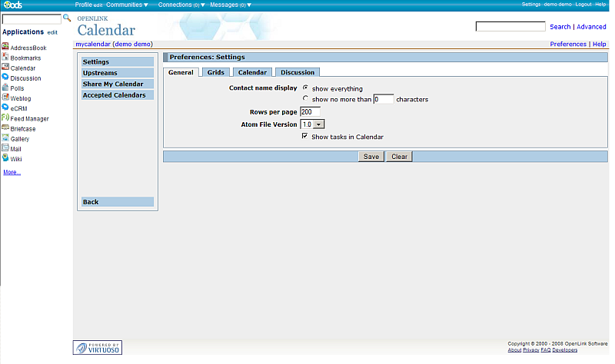
Task: Switch to the Discussion preferences tab
Action: pos(297,72)
